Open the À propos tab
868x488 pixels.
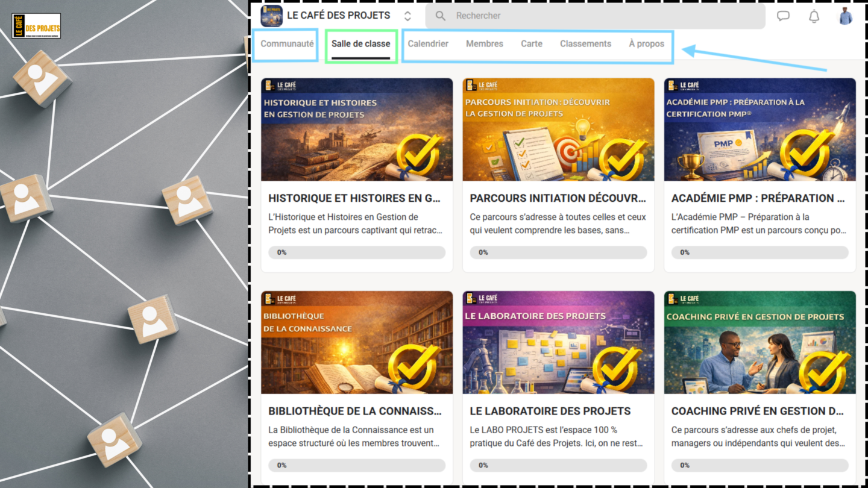646,43
